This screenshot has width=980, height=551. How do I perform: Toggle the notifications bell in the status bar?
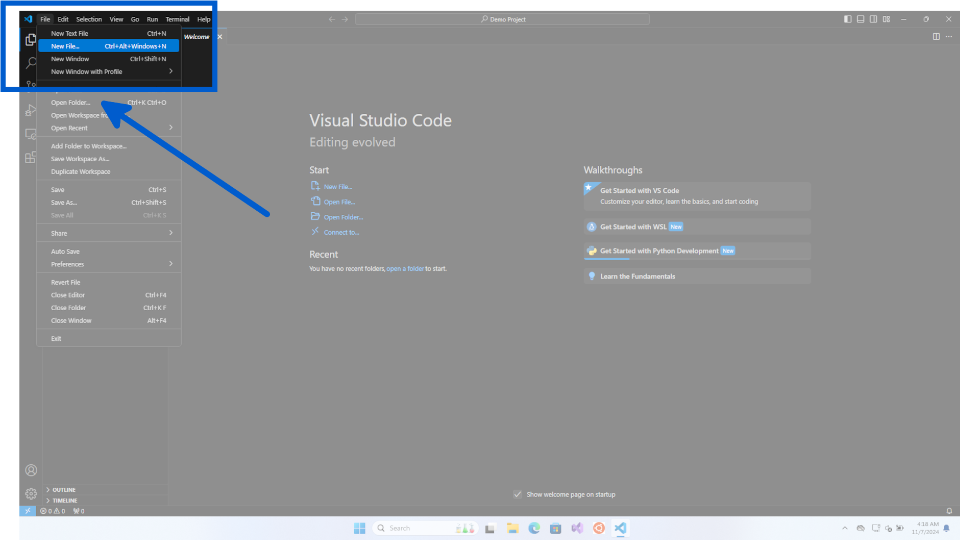949,510
